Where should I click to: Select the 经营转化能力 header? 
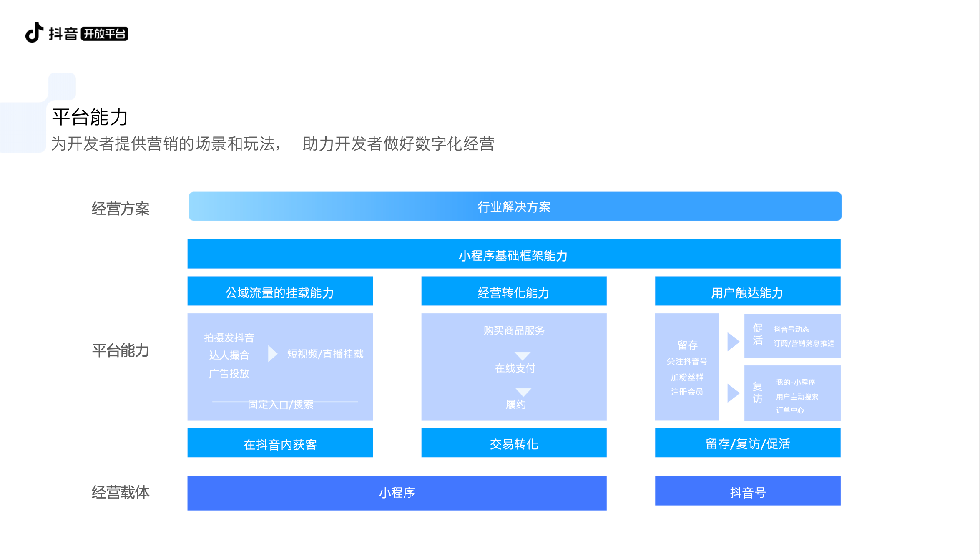click(x=514, y=291)
